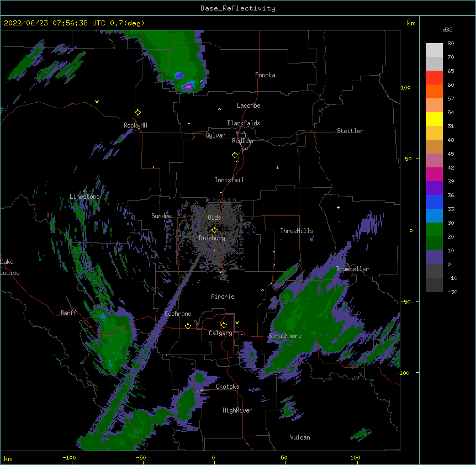Click the yellow marker near RockyMH
The image size is (476, 465).
(x=137, y=113)
